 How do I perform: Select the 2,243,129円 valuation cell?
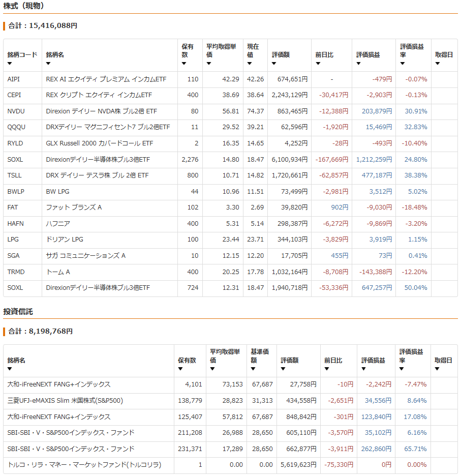(290, 95)
